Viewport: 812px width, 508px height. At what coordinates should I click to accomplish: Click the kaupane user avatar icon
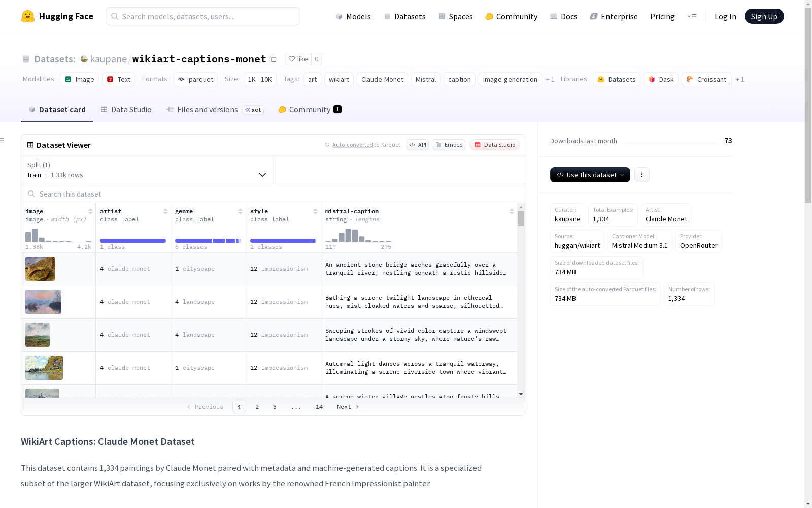pos(84,59)
